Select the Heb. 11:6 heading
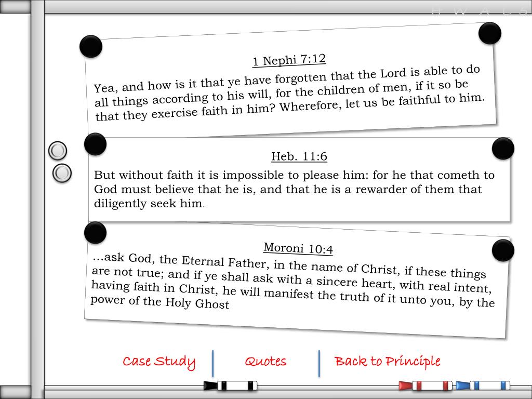This screenshot has width=532, height=399. point(299,156)
